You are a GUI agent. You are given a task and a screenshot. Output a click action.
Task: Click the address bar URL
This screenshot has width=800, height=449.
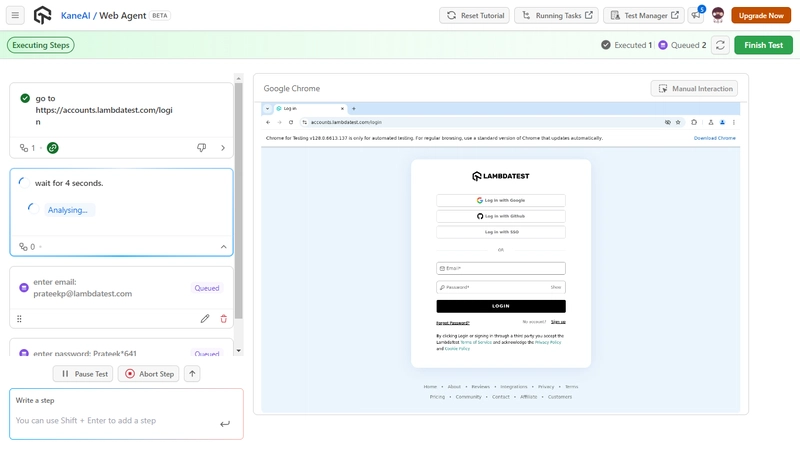(x=346, y=122)
